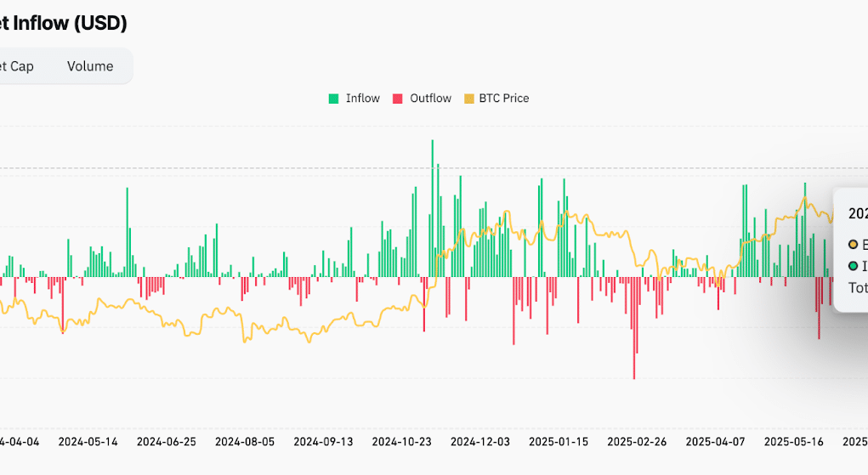Click the green Inflow legend square
Image resolution: width=868 pixels, height=475 pixels.
tap(334, 99)
